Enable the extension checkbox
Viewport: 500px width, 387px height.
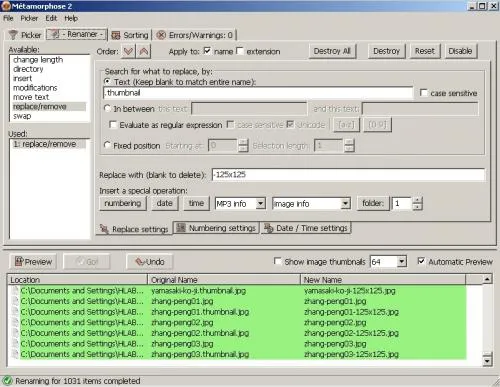pos(240,51)
